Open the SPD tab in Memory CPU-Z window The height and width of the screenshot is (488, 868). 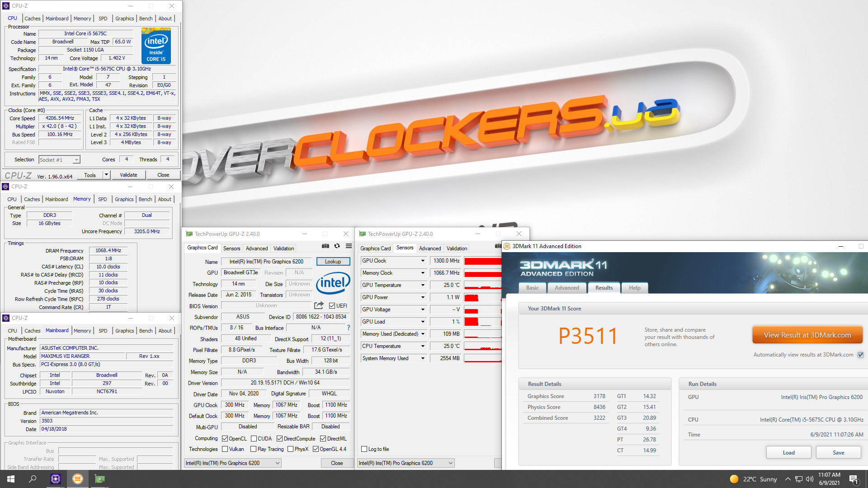click(x=103, y=199)
